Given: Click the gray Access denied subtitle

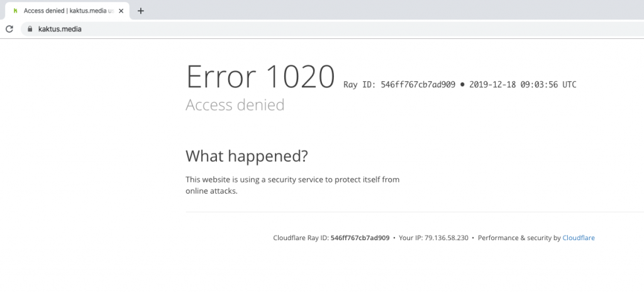Looking at the screenshot, I should [235, 105].
